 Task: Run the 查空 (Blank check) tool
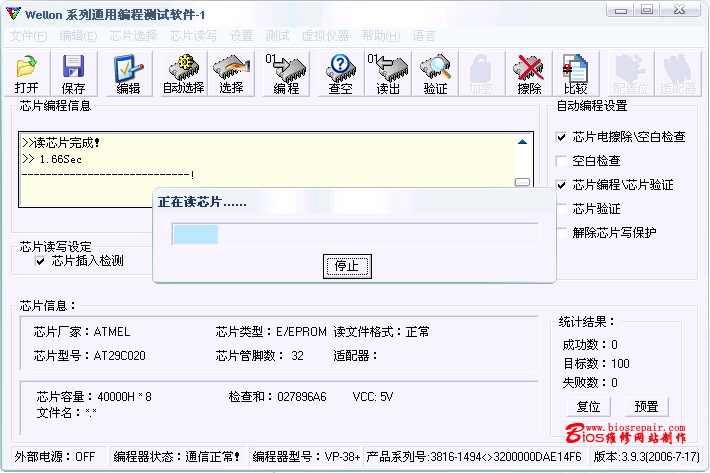(341, 74)
